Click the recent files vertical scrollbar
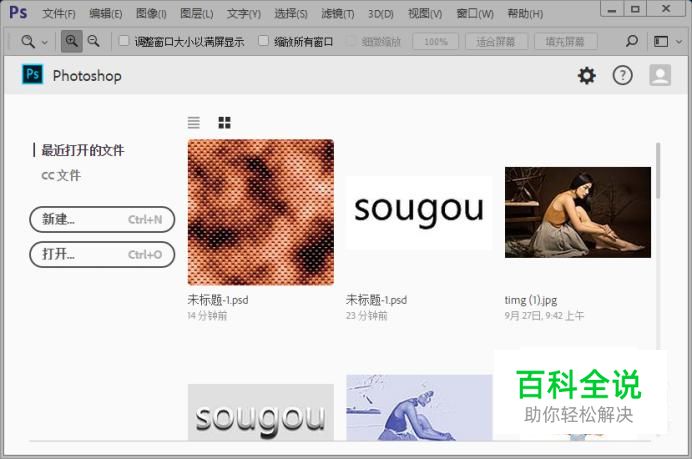Viewport: 692px width, 459px height. pos(658,170)
